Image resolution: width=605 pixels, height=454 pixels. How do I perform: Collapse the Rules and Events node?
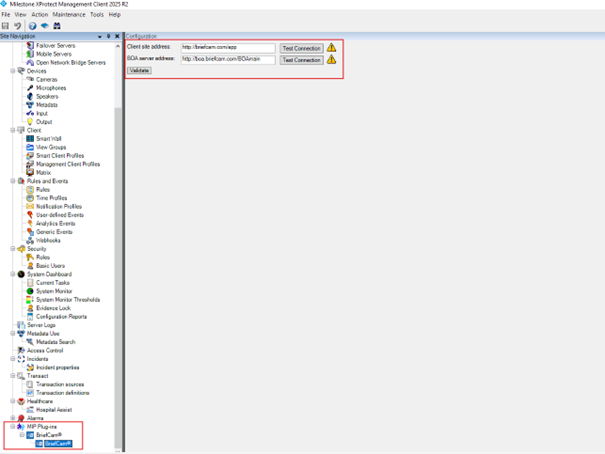click(x=13, y=181)
